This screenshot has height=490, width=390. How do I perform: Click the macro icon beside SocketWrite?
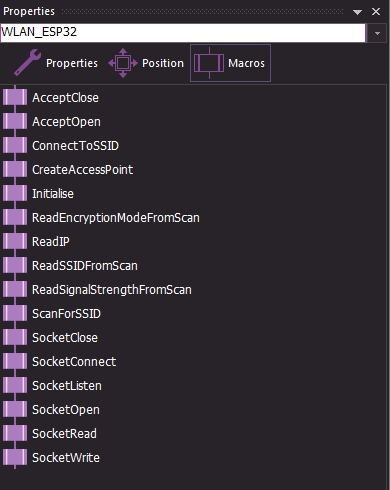[15, 458]
